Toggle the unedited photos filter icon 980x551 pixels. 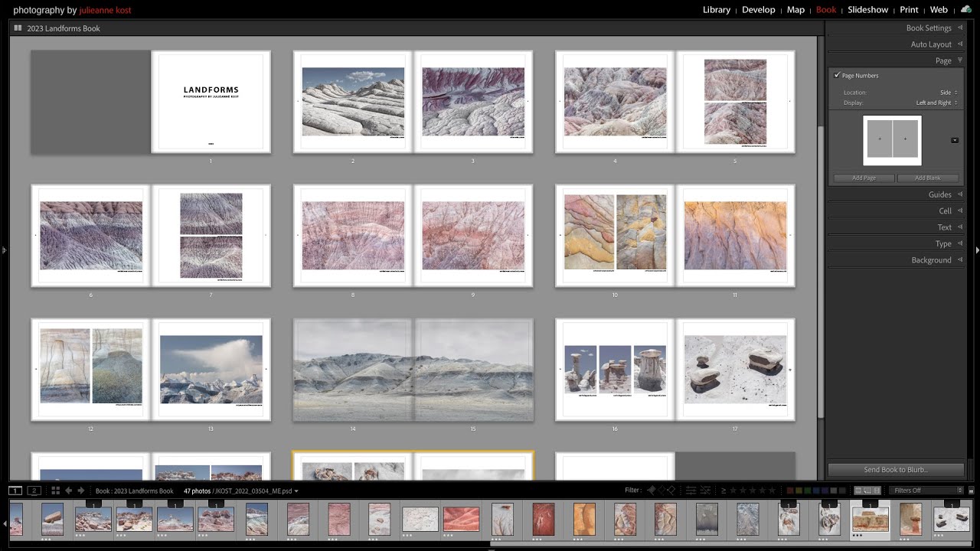click(x=705, y=491)
